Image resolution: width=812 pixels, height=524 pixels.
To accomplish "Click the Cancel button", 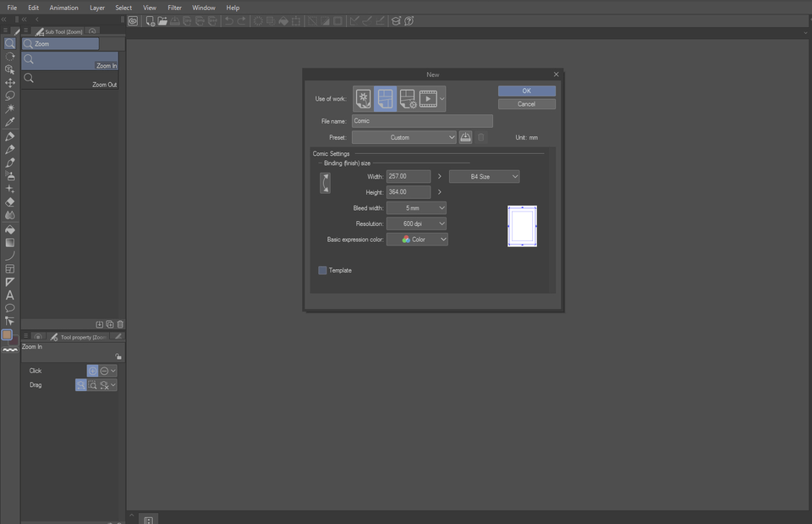I will 526,104.
